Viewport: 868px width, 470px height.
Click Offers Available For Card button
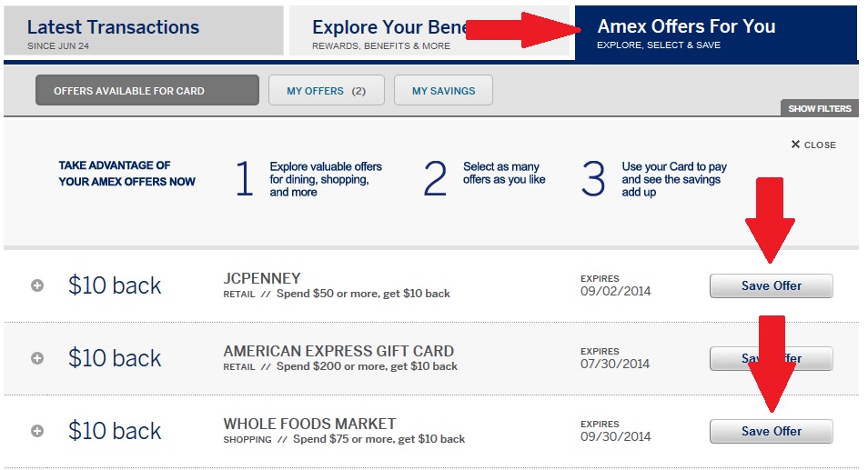point(147,91)
